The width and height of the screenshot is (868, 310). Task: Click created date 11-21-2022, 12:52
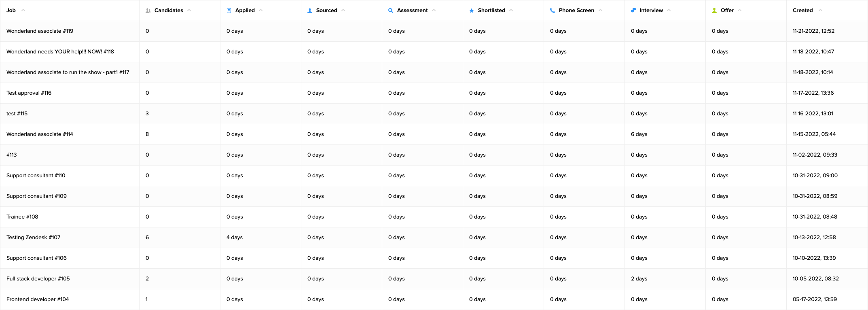(813, 31)
